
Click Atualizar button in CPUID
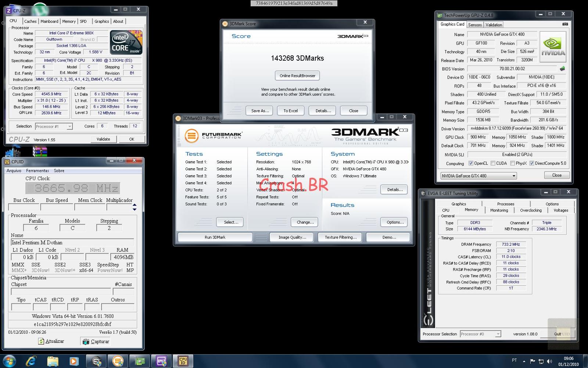[x=51, y=342]
